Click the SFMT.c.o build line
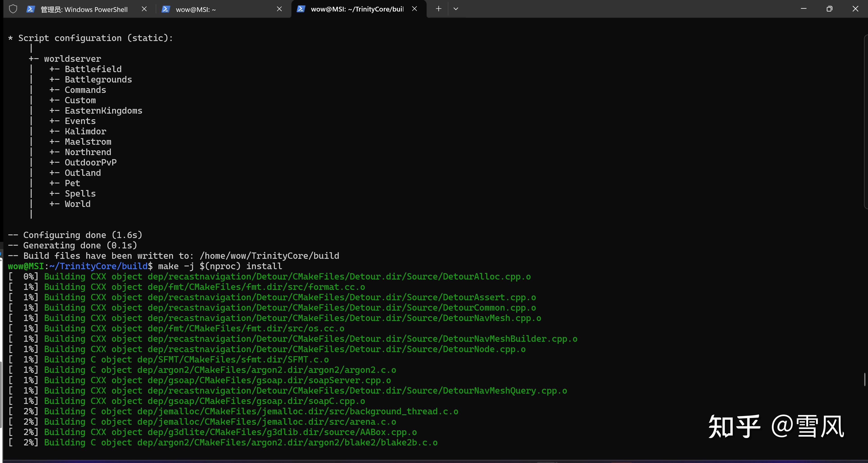Viewport: 868px width, 463px height. tap(168, 360)
